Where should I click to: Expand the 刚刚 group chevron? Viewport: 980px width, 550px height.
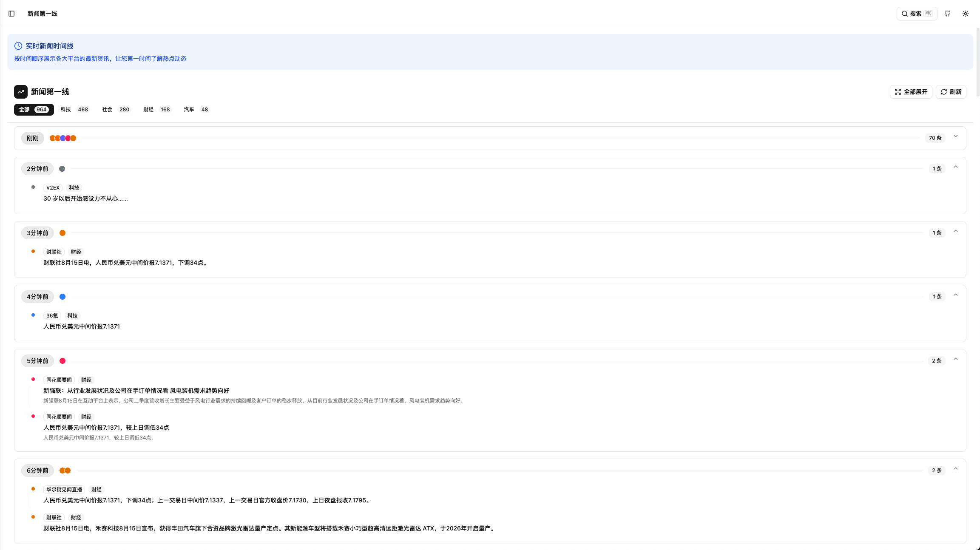(x=956, y=136)
